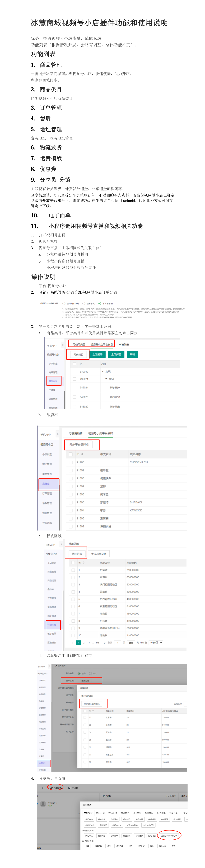This screenshot has width=205, height=868.
Task: Go to previous page arrow in pagination
Action: (x=72, y=643)
